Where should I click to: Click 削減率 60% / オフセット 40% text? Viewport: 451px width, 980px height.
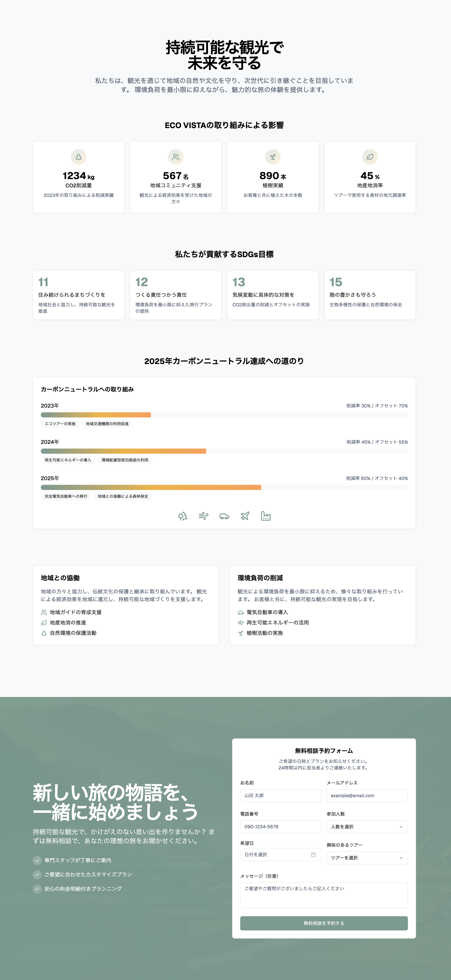377,478
